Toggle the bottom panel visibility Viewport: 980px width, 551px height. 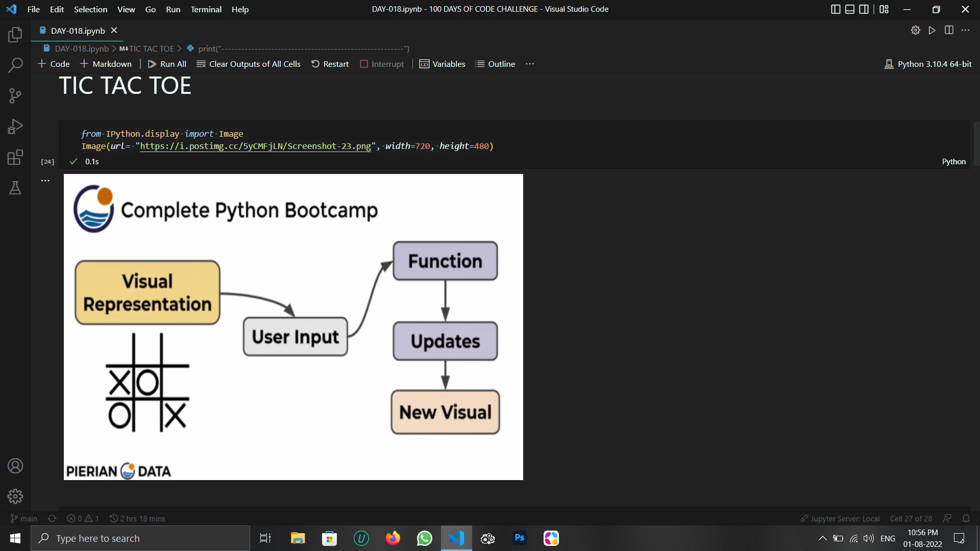pos(849,9)
